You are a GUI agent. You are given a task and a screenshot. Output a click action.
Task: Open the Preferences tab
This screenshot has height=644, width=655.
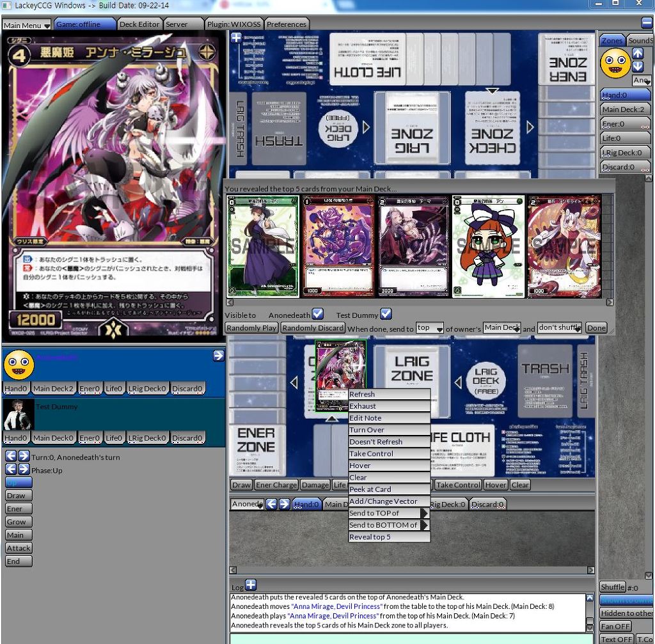tap(287, 24)
